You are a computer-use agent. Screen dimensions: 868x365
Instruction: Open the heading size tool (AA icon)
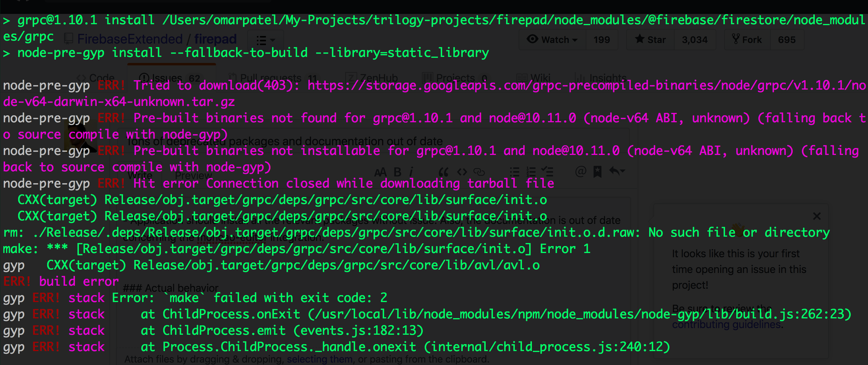(381, 171)
